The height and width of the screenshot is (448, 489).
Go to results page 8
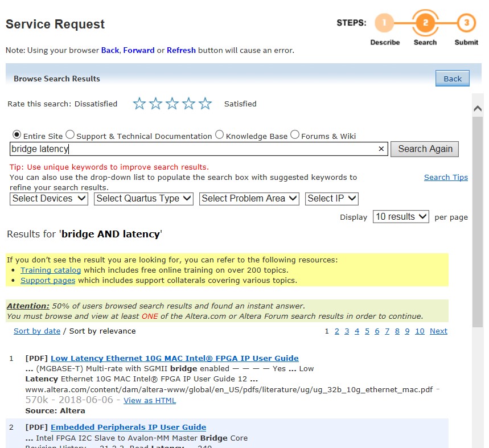(x=397, y=331)
